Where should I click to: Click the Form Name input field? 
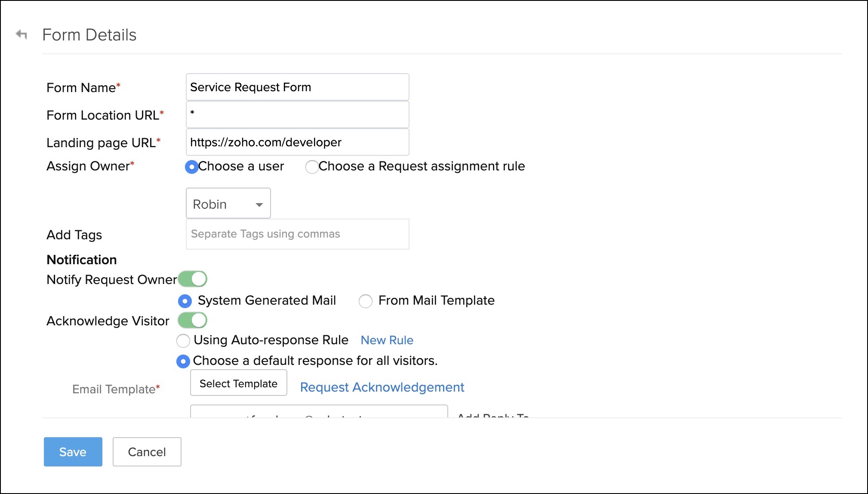(297, 87)
